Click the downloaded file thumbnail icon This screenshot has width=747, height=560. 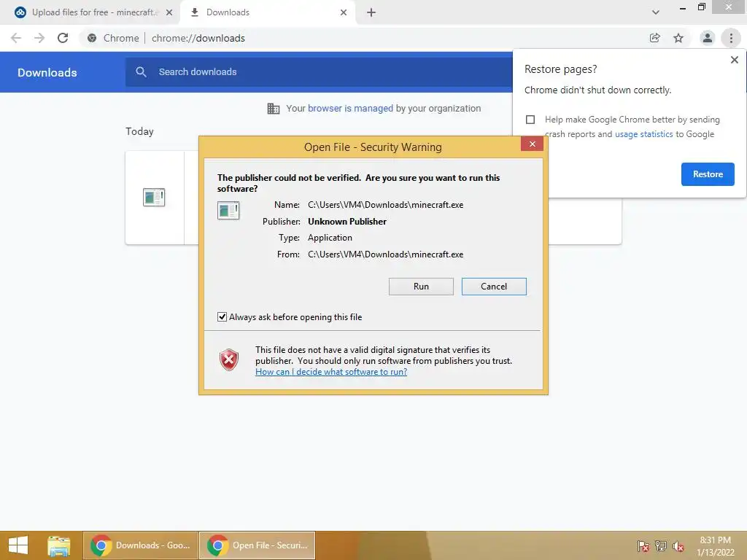154,197
